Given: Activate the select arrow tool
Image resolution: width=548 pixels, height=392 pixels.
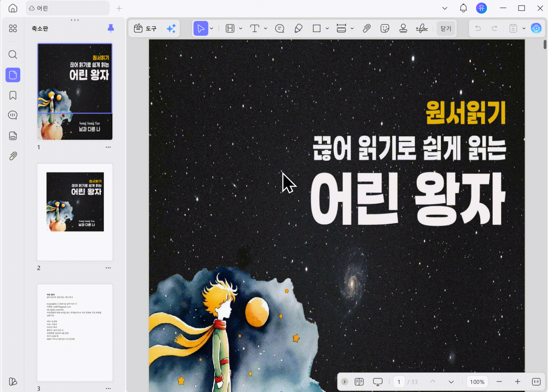Looking at the screenshot, I should click(x=201, y=28).
